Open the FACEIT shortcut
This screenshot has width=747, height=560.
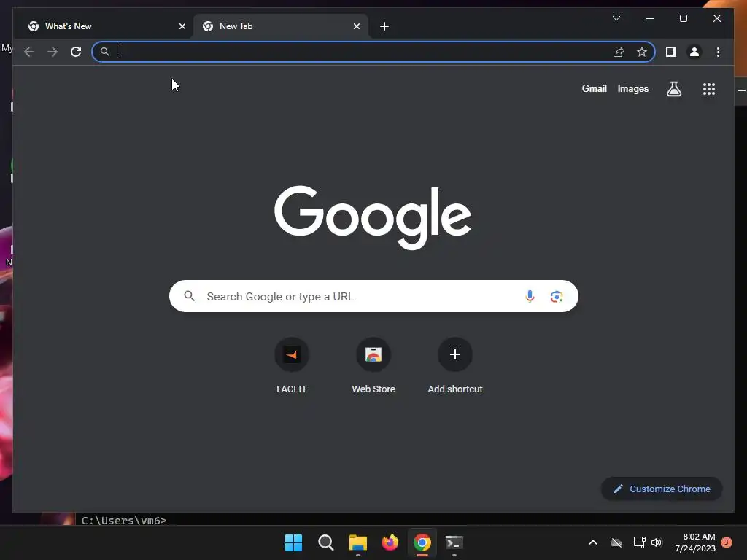292,366
